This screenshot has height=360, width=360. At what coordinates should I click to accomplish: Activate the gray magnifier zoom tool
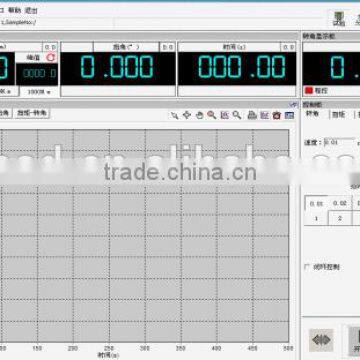237,115
